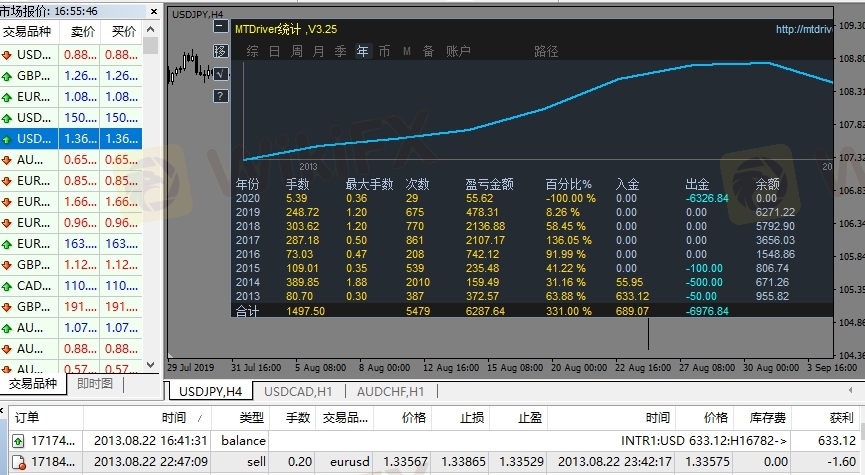Switch MTDriver stats to 币 currency tab

[x=385, y=51]
